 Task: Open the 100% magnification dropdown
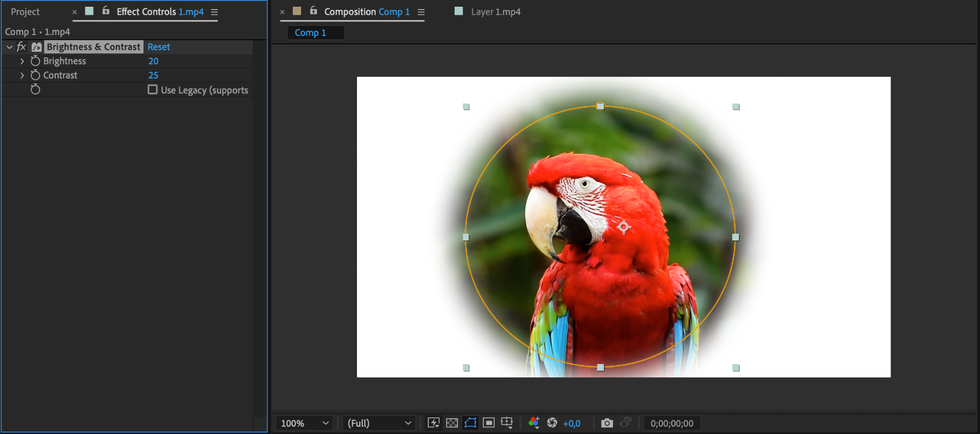(x=305, y=423)
